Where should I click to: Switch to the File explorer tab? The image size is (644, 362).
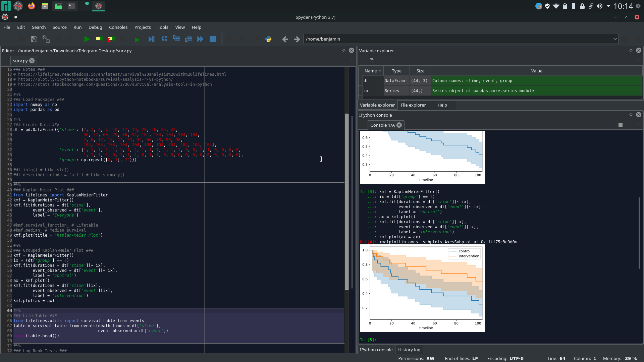(x=413, y=105)
